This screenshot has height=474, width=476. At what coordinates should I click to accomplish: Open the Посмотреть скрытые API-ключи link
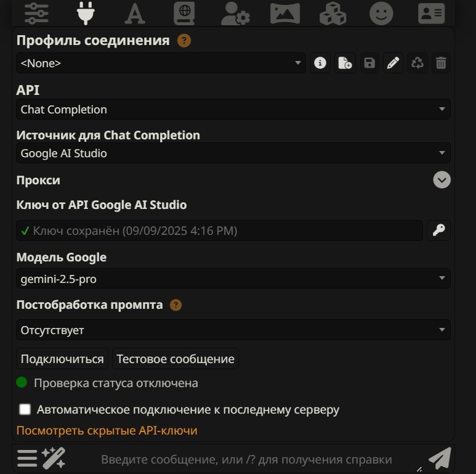[x=107, y=430]
